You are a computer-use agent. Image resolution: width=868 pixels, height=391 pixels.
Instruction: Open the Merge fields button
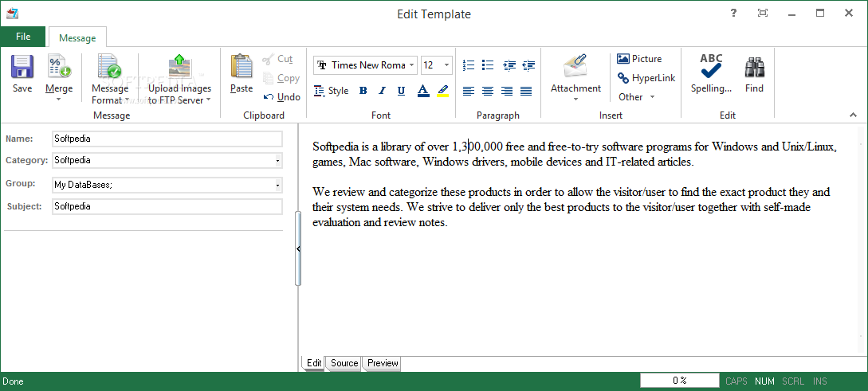[x=59, y=77]
